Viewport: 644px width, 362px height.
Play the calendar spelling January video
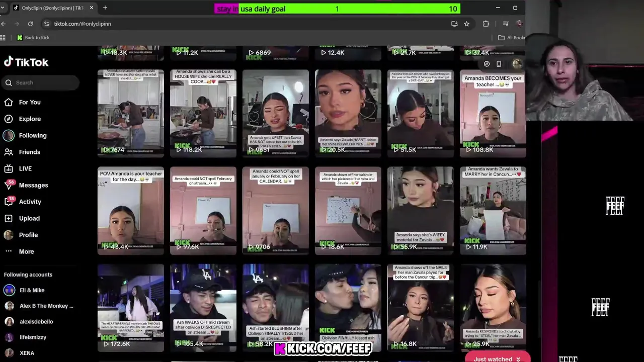pos(276,211)
